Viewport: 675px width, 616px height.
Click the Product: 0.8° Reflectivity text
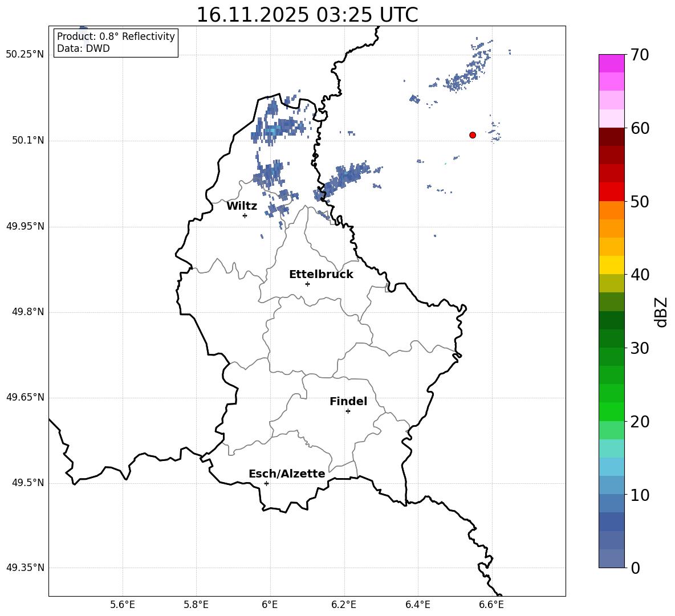(116, 36)
